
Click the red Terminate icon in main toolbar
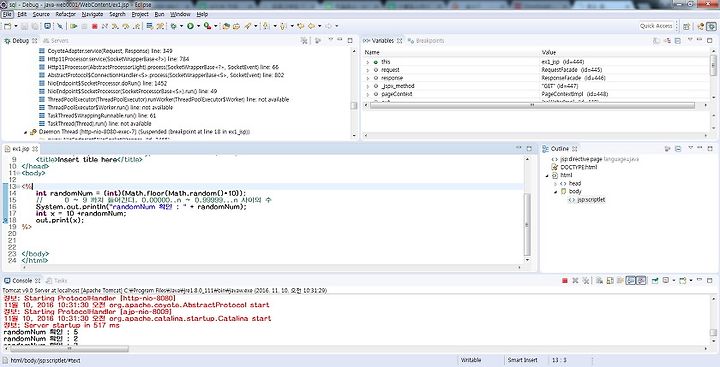tap(95, 26)
